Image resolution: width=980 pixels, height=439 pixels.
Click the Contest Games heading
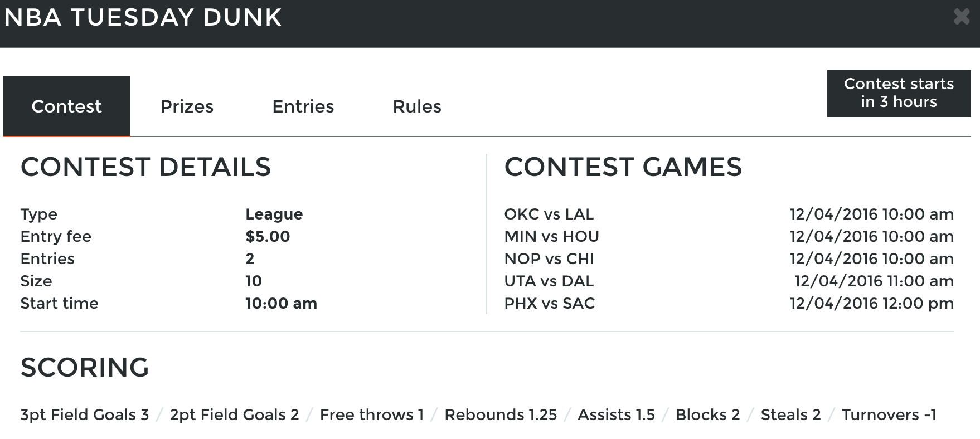[x=623, y=167]
